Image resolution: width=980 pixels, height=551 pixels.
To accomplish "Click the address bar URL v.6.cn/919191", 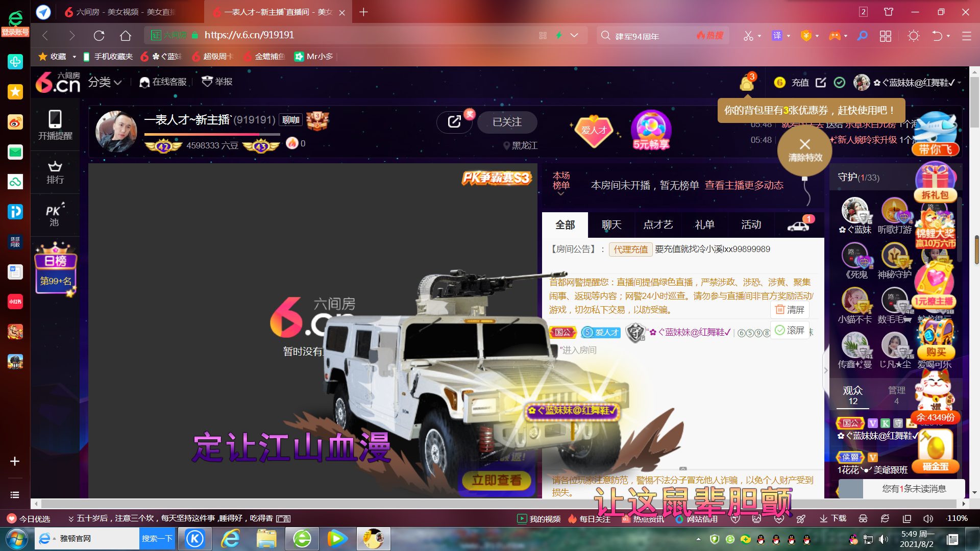I will [x=249, y=35].
